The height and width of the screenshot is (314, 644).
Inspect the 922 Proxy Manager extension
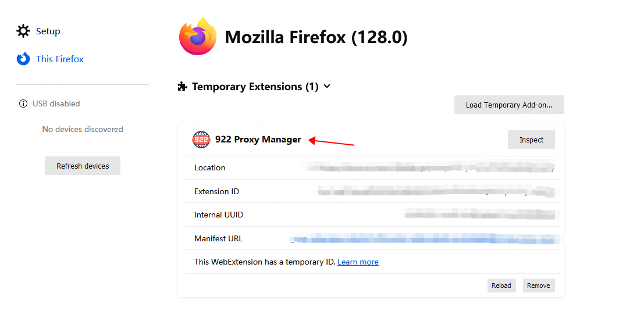point(531,140)
